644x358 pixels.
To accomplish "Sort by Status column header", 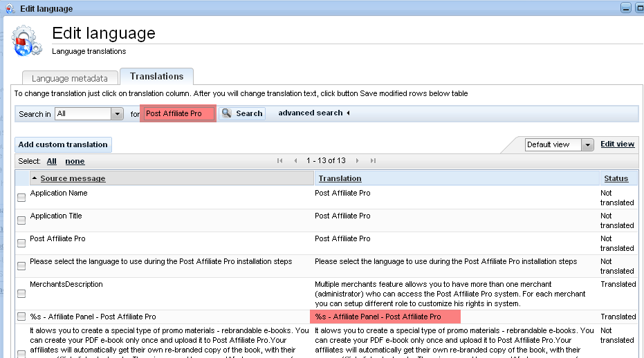I will 616,178.
